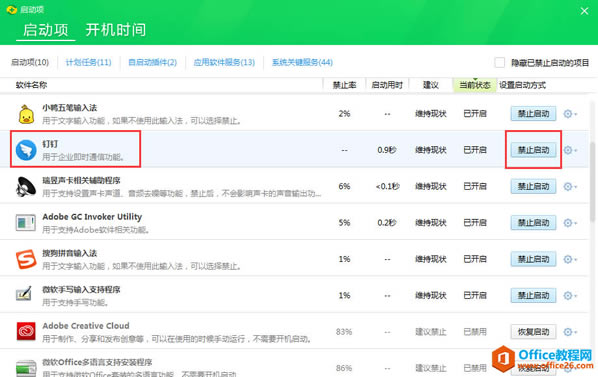The width and height of the screenshot is (598, 377).
Task: Switch to the 开机时间 tab
Action: [116, 30]
